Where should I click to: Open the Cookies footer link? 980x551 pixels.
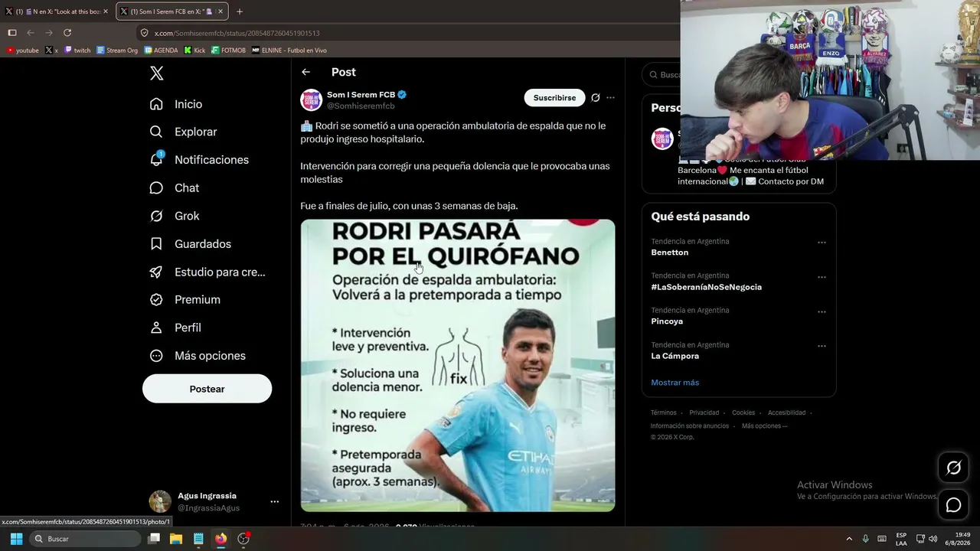[x=743, y=413]
